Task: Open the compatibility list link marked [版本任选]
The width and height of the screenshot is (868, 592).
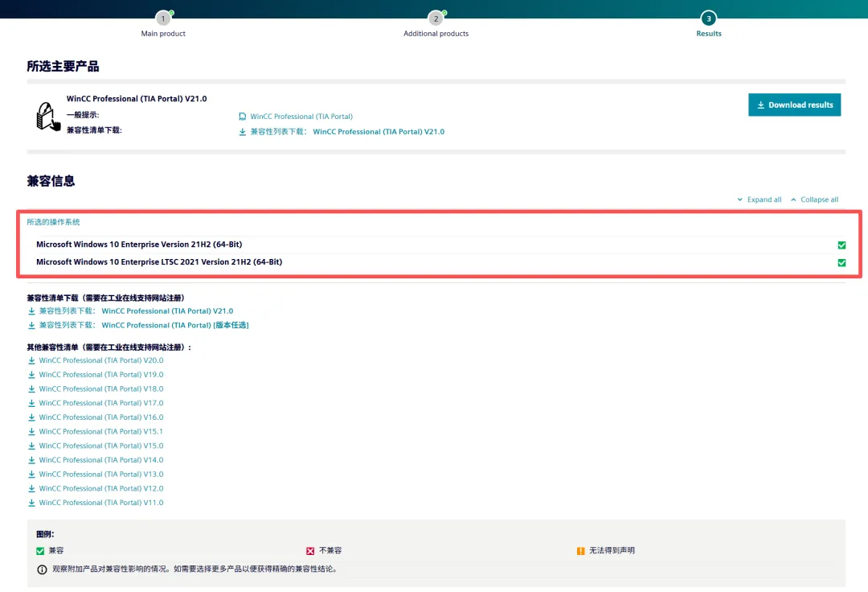Action: 144,325
